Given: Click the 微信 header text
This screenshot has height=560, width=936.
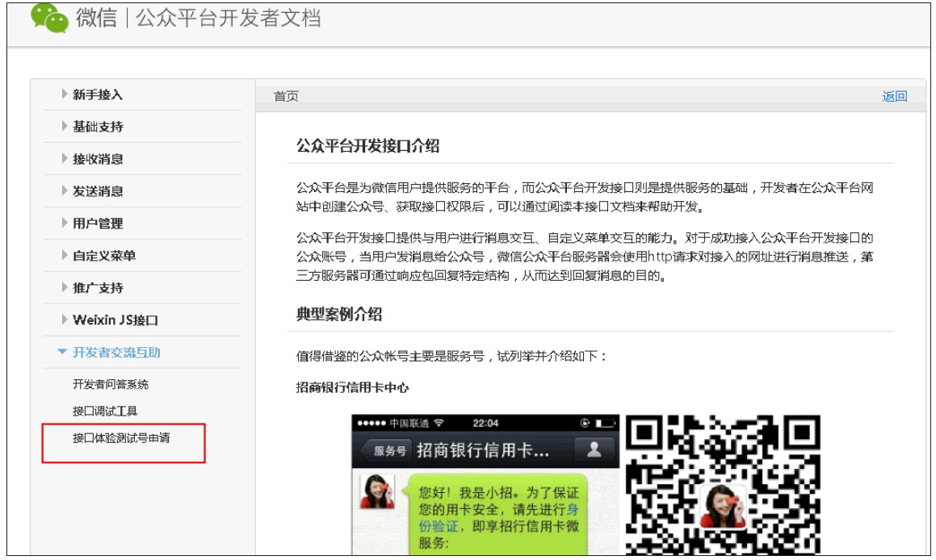Looking at the screenshot, I should 97,18.
